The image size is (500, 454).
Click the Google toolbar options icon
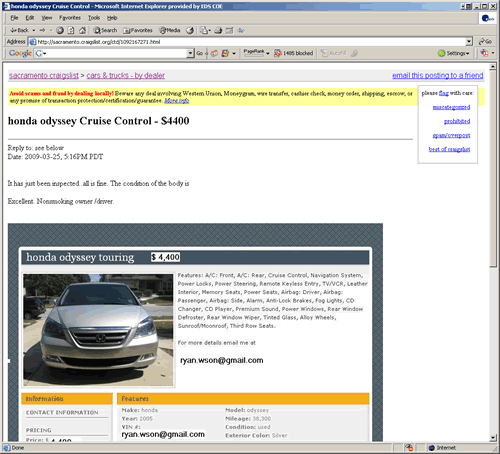[226, 53]
